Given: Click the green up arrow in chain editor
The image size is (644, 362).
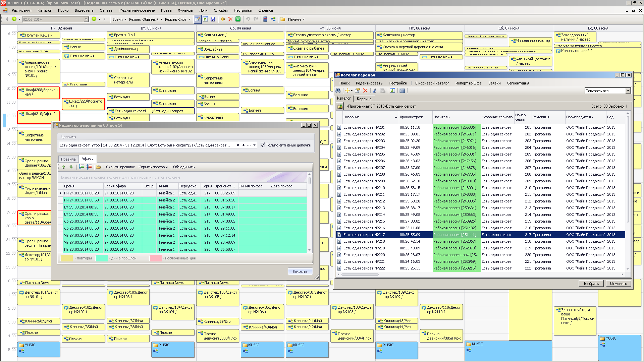Looking at the screenshot, I should (x=64, y=167).
